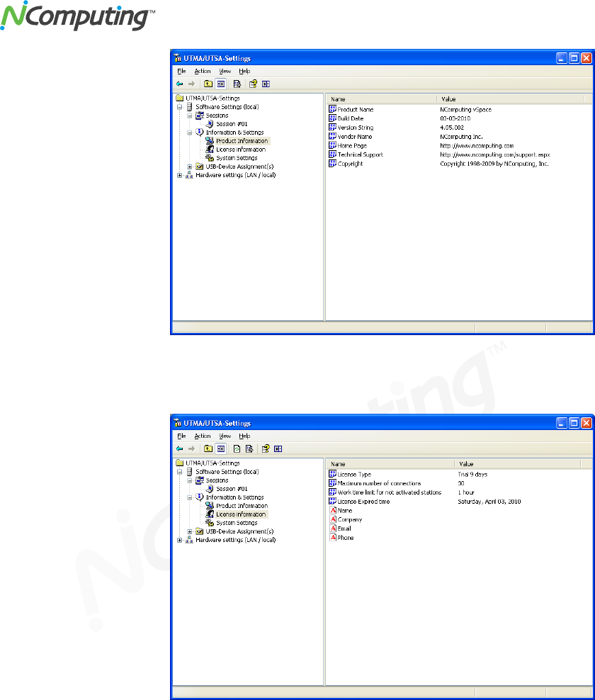Expand USB-Device Assignment(s) in Build Date window
This screenshot has height=700, width=595.
(x=190, y=166)
